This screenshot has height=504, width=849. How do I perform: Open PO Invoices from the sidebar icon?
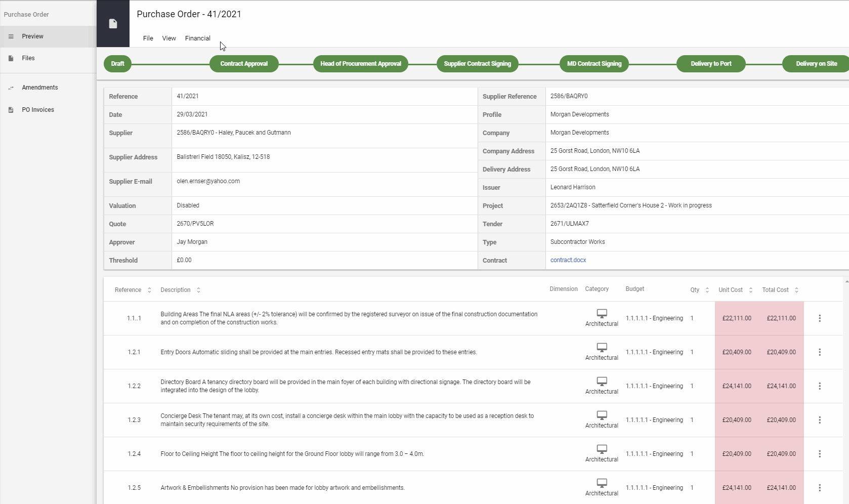click(x=11, y=109)
